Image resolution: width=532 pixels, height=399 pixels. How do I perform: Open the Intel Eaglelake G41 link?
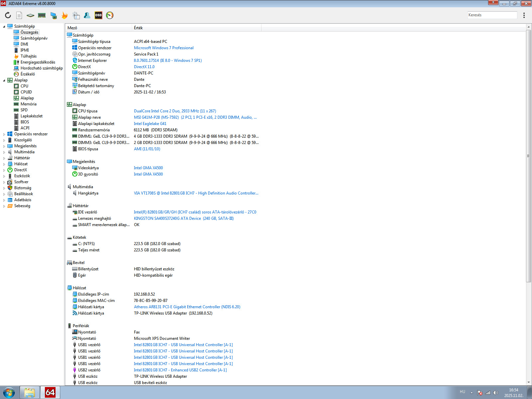(x=150, y=124)
